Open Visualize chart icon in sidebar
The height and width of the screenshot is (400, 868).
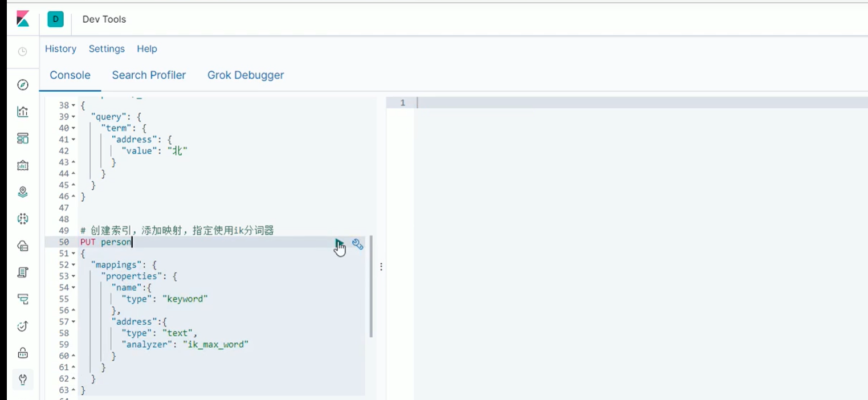(23, 112)
